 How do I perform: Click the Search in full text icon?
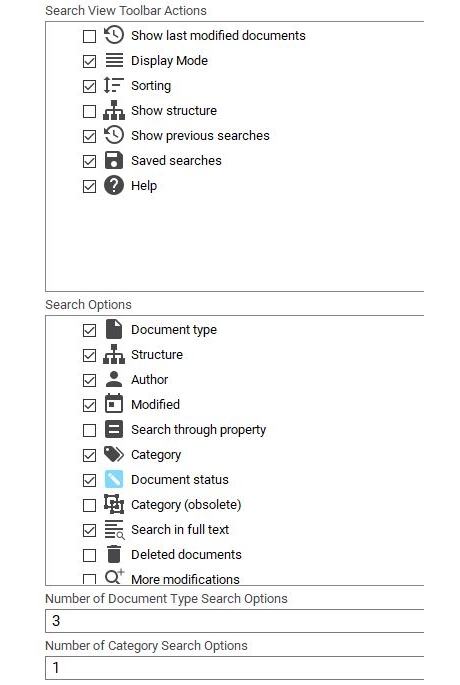pyautogui.click(x=114, y=529)
